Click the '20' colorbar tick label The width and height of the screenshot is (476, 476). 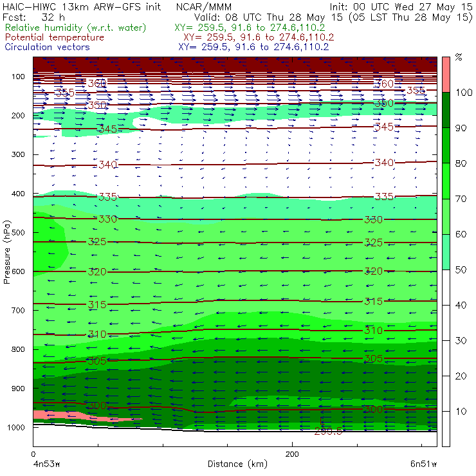coord(461,376)
